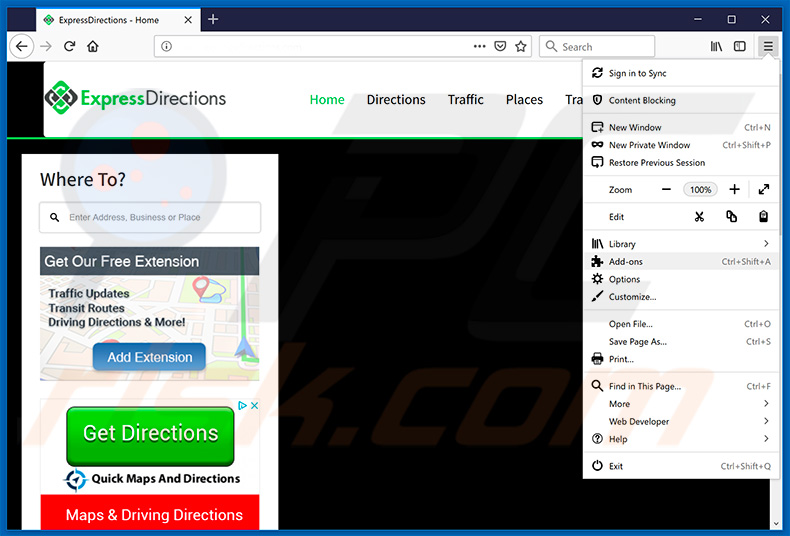Select Restore Previous Session
790x536 pixels.
point(681,163)
